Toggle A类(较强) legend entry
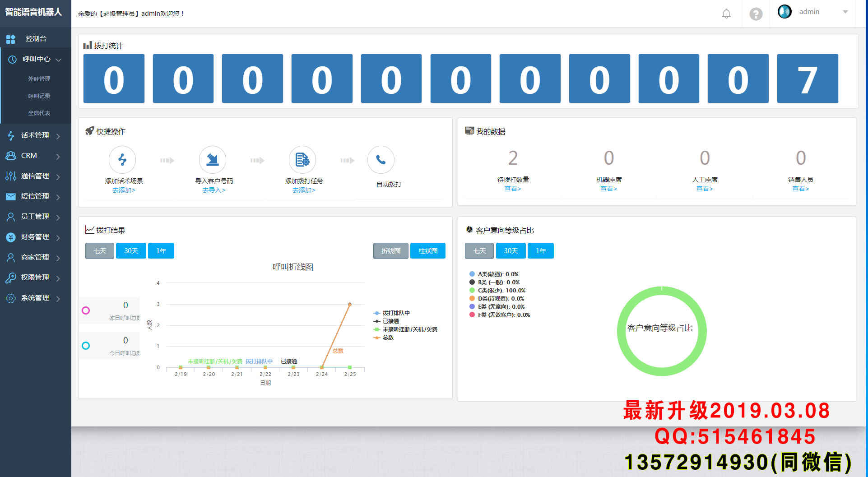This screenshot has height=477, width=868. click(494, 274)
